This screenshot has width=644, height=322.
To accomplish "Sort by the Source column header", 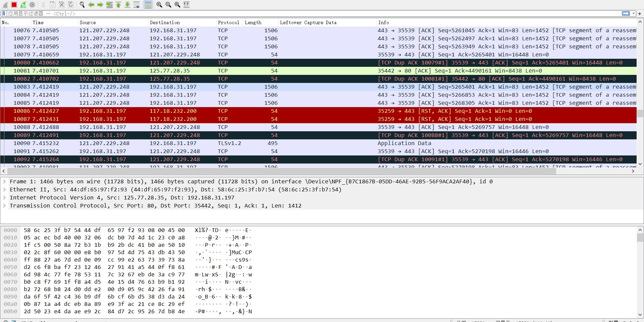I will pos(113,22).
